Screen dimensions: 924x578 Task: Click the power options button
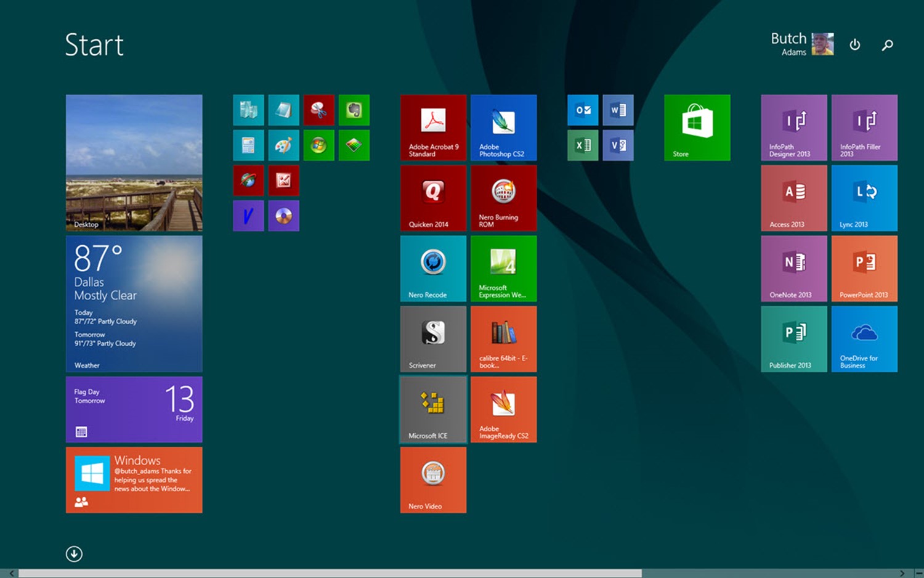click(855, 44)
